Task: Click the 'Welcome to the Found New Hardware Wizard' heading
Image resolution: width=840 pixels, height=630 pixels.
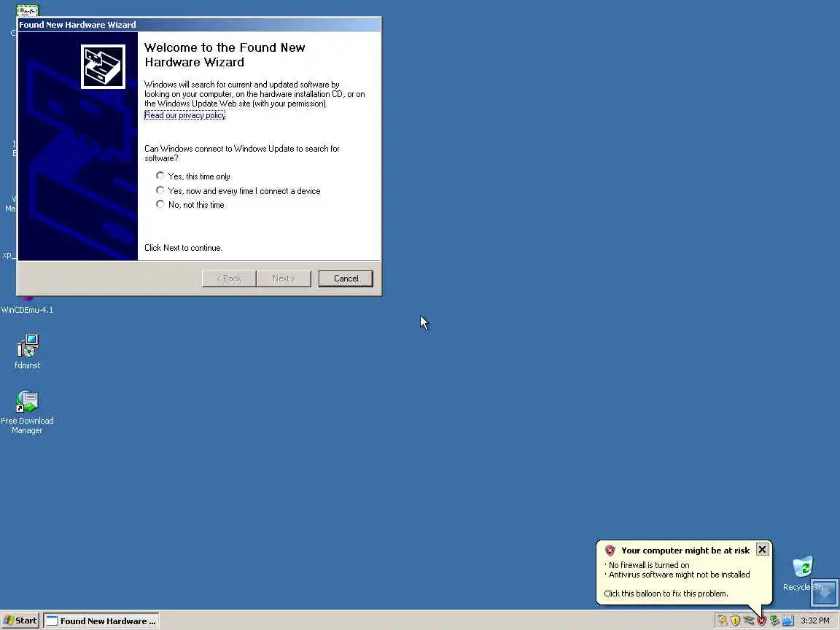Action: [x=225, y=55]
